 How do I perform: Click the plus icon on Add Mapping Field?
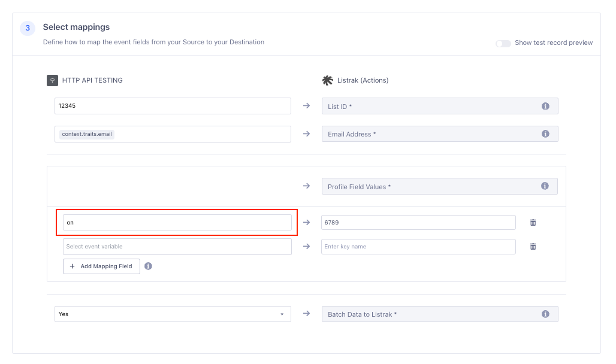tap(72, 266)
